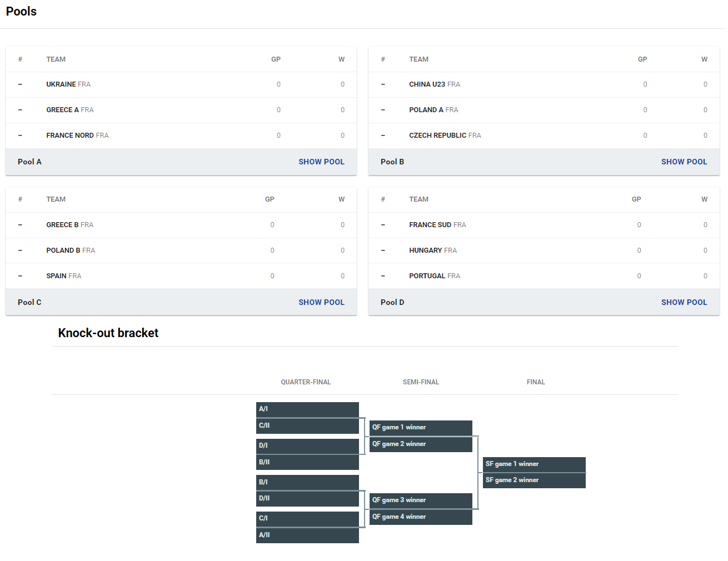This screenshot has height=561, width=728.
Task: Open GREECE A team row
Action: 181,110
